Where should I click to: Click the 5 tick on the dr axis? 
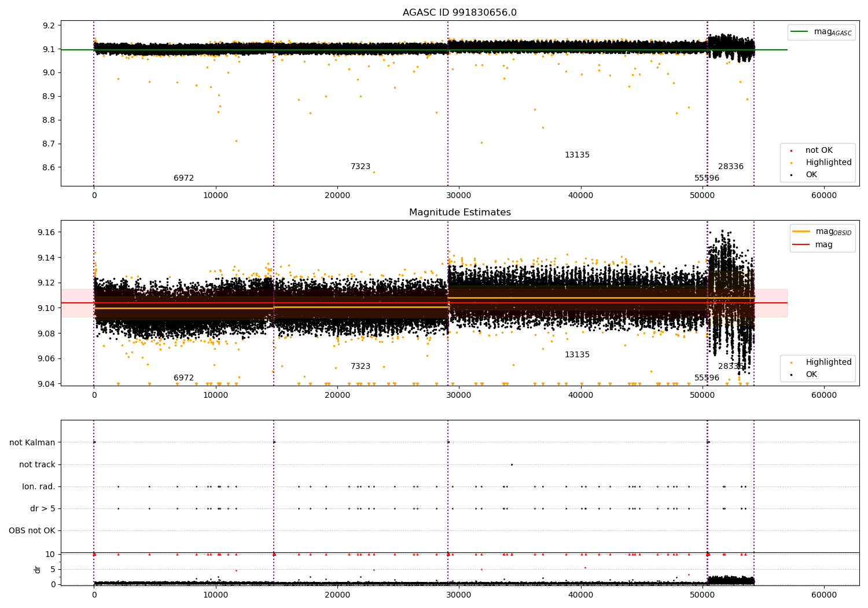[53, 570]
